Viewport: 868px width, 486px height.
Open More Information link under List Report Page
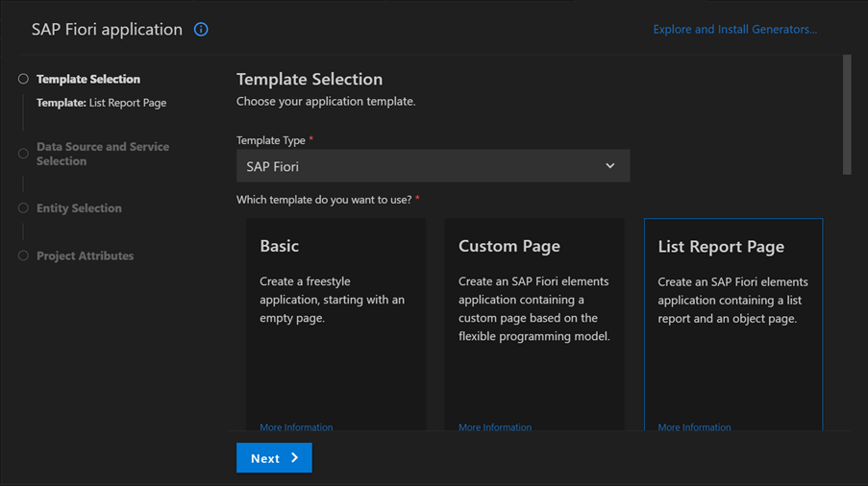[694, 426]
